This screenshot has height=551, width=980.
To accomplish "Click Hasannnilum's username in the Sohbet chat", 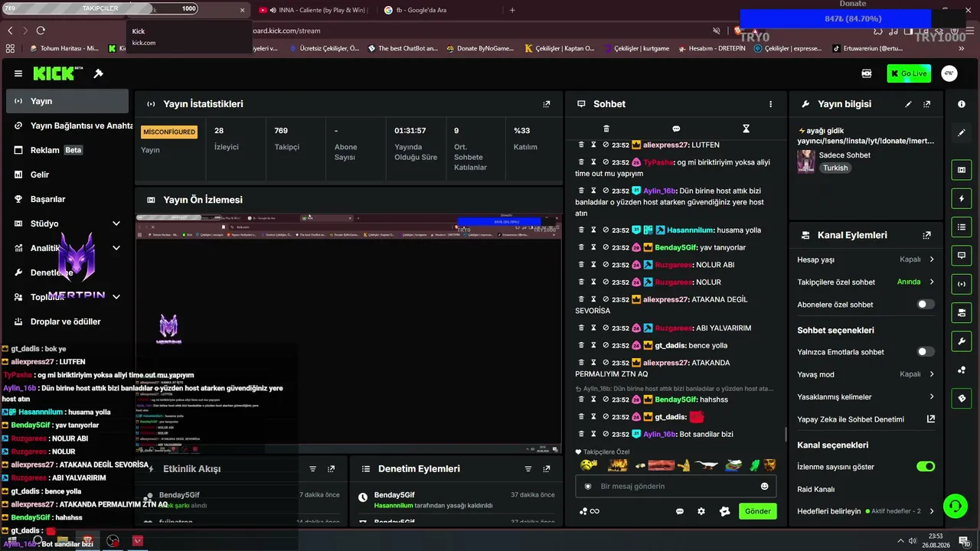I will (x=691, y=230).
